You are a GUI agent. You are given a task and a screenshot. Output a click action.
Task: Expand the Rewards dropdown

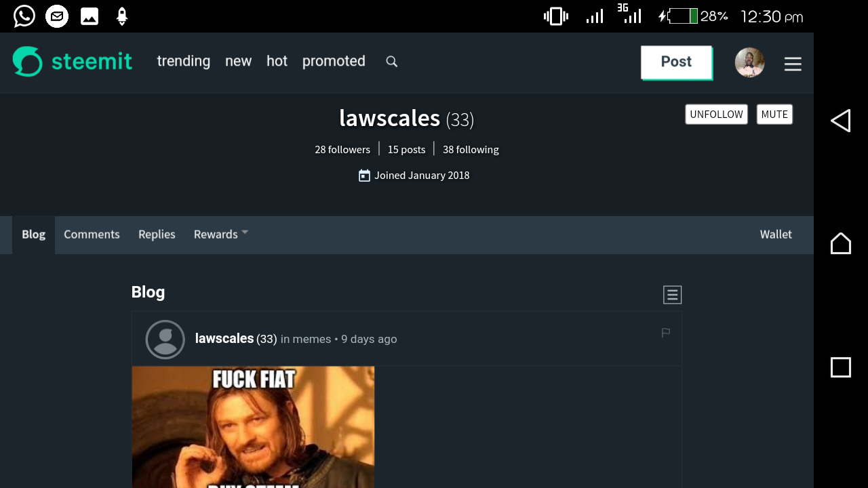[221, 235]
